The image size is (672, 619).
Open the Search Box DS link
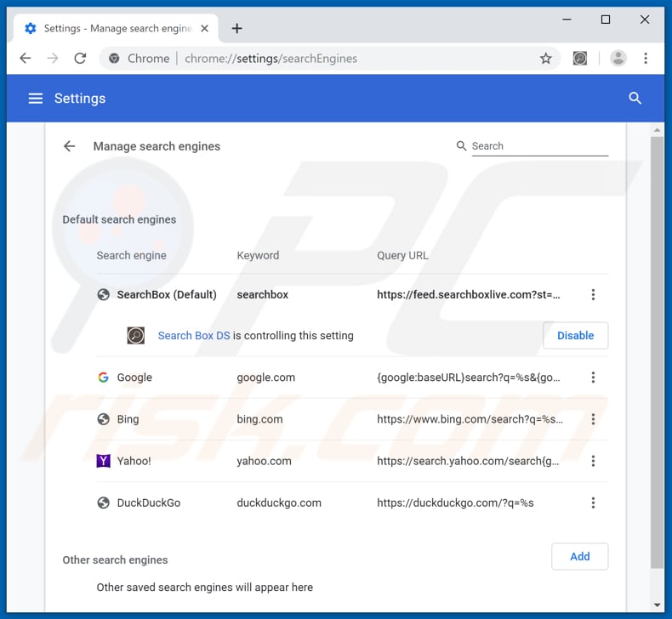click(194, 335)
